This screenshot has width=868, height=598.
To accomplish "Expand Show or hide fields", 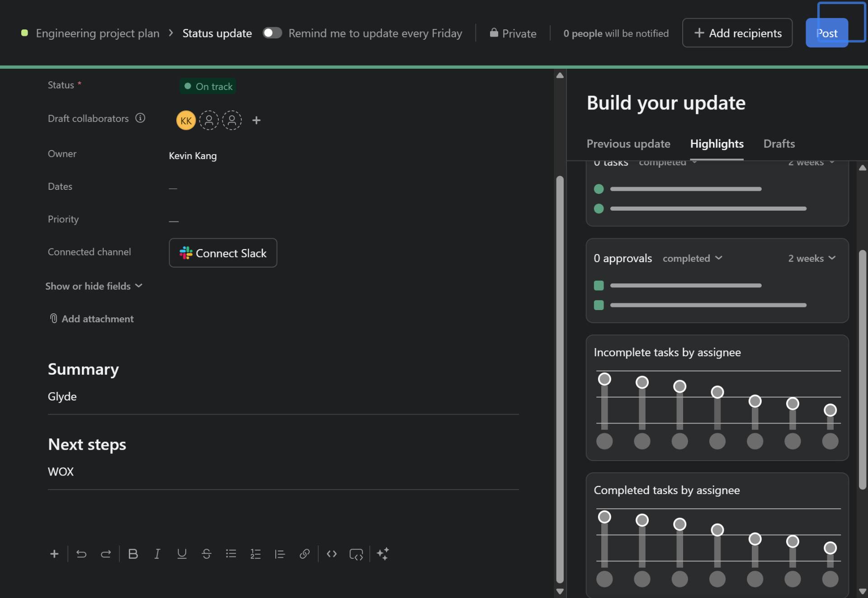I will (x=94, y=286).
